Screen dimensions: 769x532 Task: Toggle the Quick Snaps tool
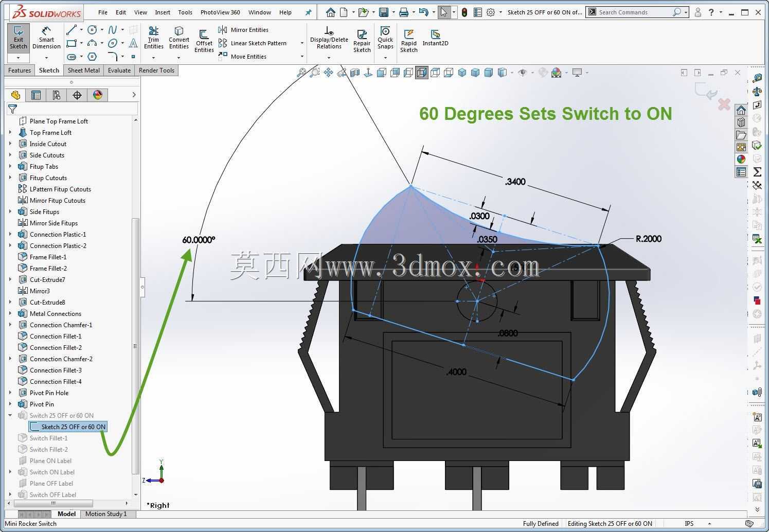385,38
